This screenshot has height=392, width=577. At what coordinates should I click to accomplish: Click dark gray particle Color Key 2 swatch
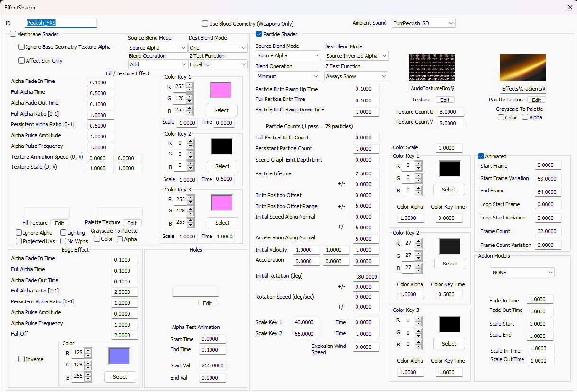coord(450,246)
